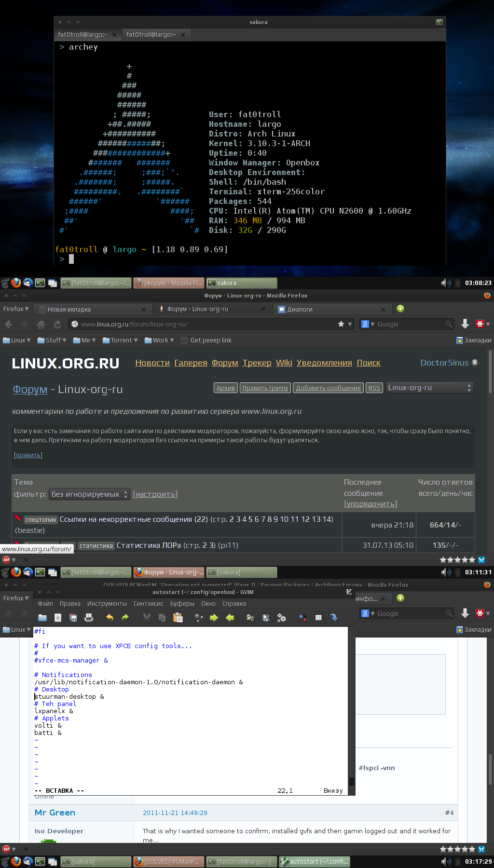The height and width of the screenshot is (868, 494).
Task: Open the 'без игнорируемых' filter dropdown
Action: pos(89,494)
